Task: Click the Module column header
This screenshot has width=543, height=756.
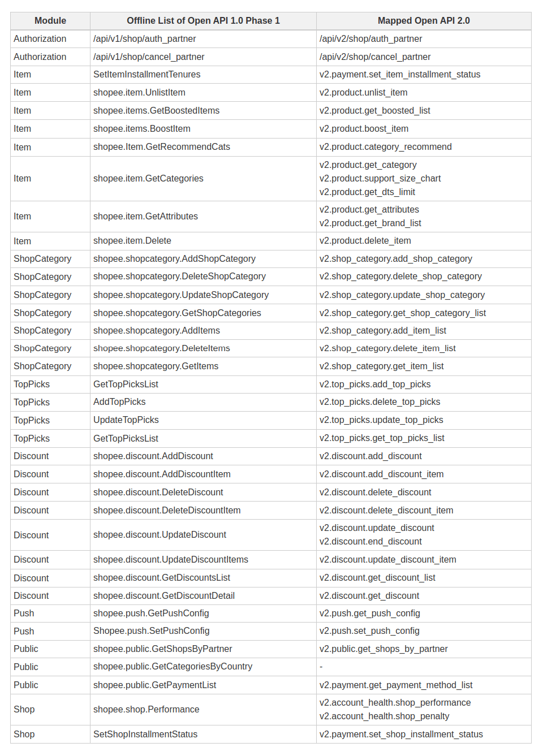Action: pyautogui.click(x=50, y=21)
